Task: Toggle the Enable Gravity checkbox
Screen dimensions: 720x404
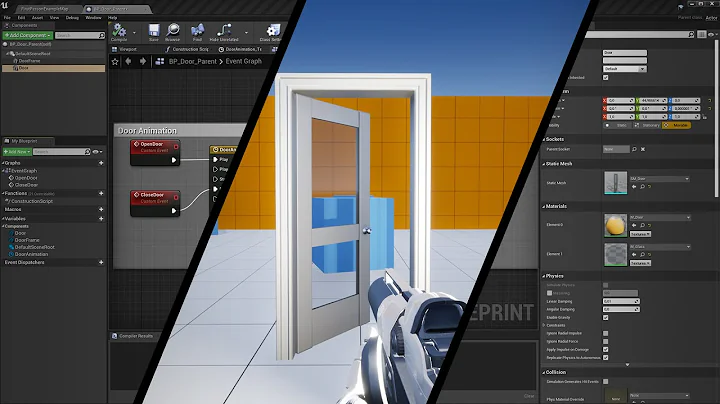Action: (606, 317)
